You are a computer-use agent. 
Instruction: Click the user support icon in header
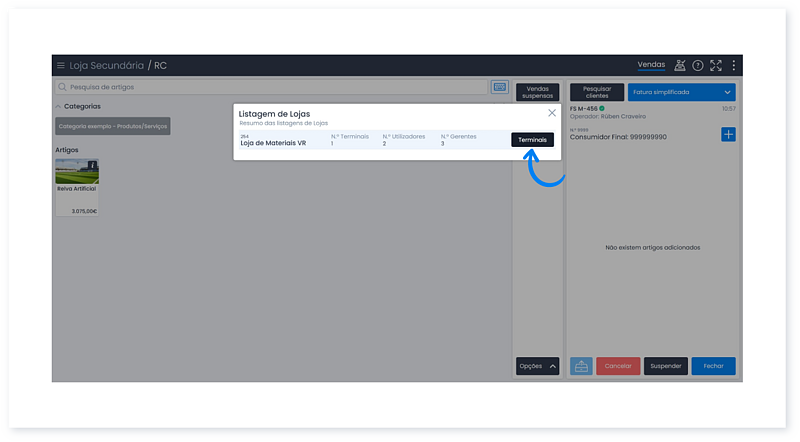pyautogui.click(x=680, y=66)
